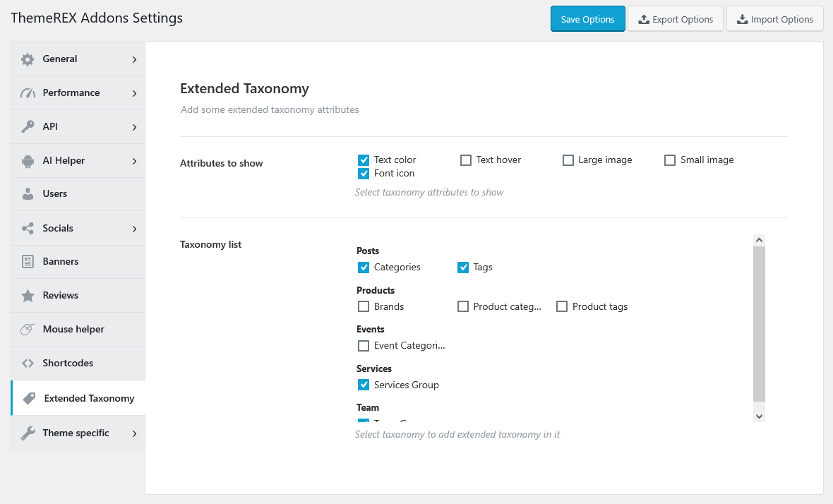Click the Banners document icon
The image size is (833, 504).
[x=28, y=261]
